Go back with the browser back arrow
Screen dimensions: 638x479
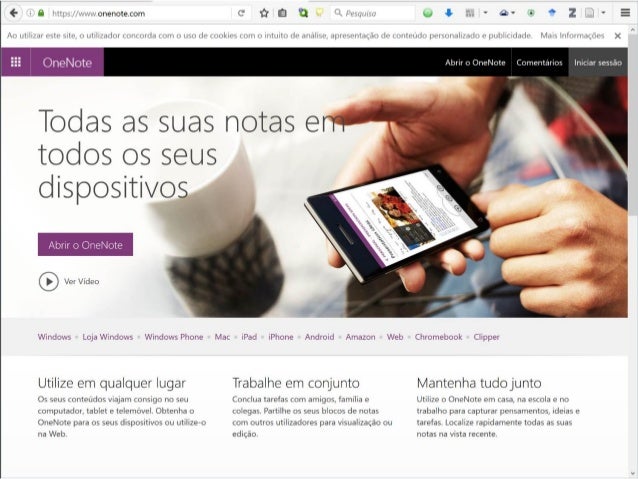14,13
